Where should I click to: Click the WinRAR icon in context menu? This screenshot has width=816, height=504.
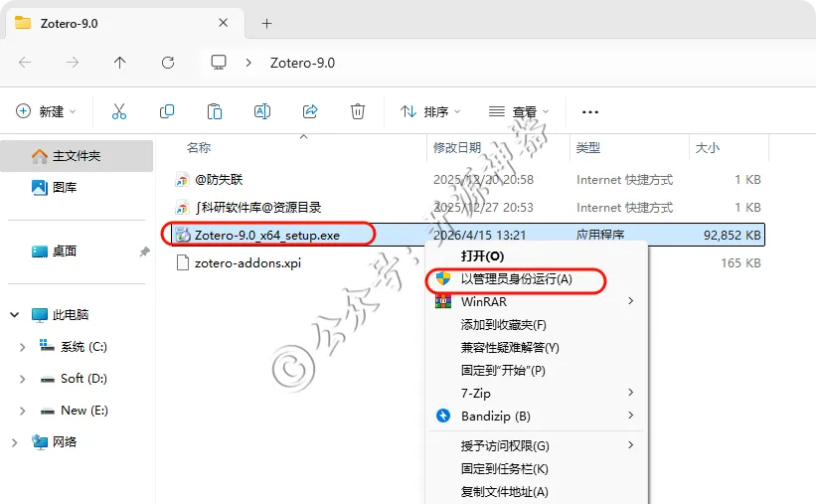pos(443,301)
